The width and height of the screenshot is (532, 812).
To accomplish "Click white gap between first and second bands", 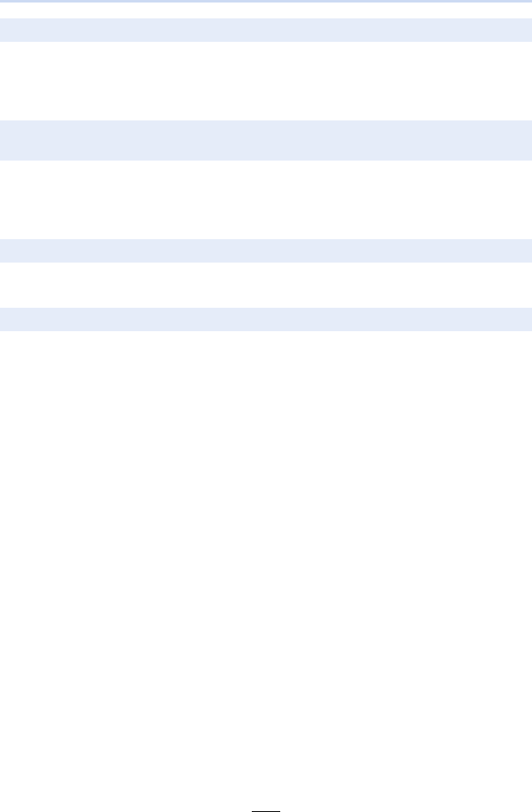I will [266, 81].
